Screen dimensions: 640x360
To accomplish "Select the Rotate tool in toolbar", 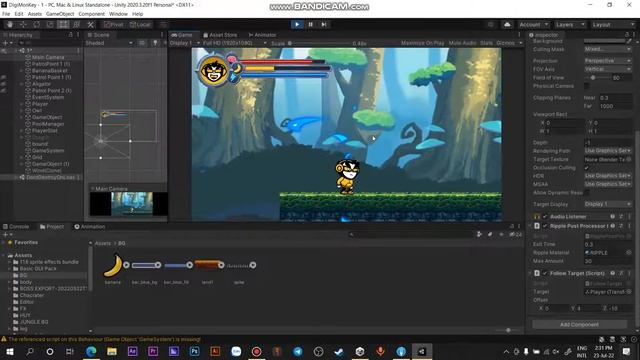I will click(37, 24).
